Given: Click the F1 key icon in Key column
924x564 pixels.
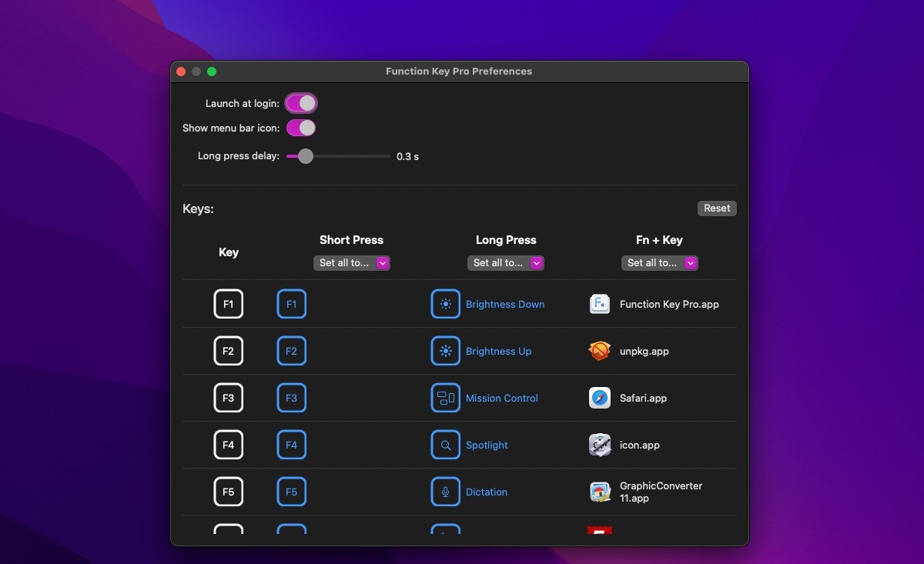Looking at the screenshot, I should click(229, 304).
